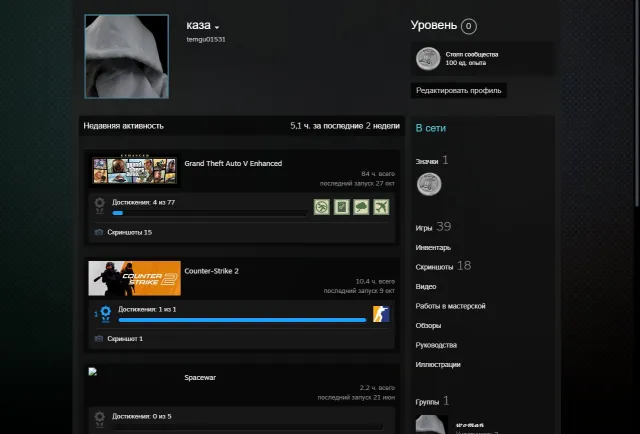Open Группы 1 groups link
Image resolution: width=640 pixels, height=434 pixels.
tap(432, 401)
